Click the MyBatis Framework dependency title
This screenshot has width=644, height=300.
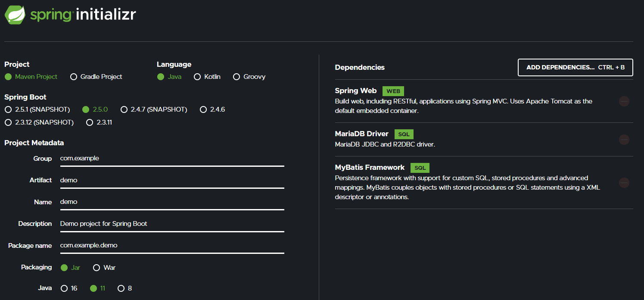click(370, 167)
